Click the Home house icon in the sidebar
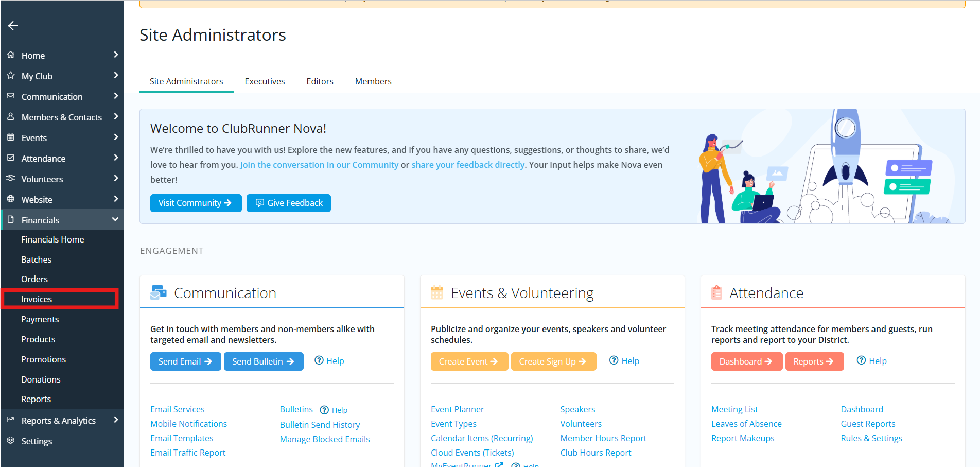Screen dimensions: 980x467 point(11,55)
